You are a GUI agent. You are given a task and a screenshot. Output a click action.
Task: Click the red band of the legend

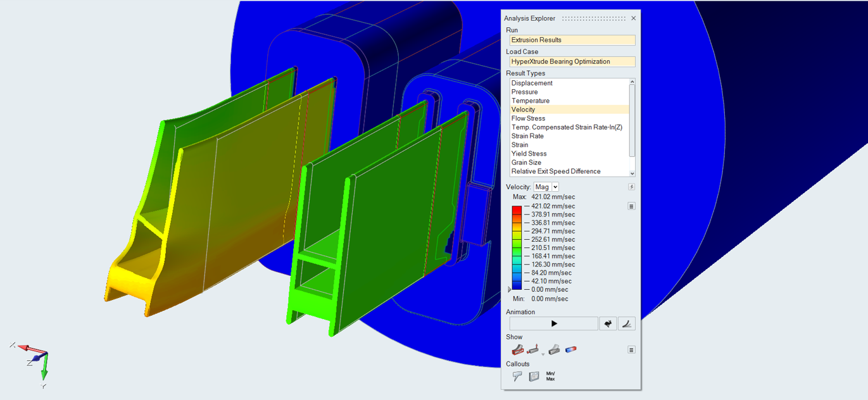(517, 209)
